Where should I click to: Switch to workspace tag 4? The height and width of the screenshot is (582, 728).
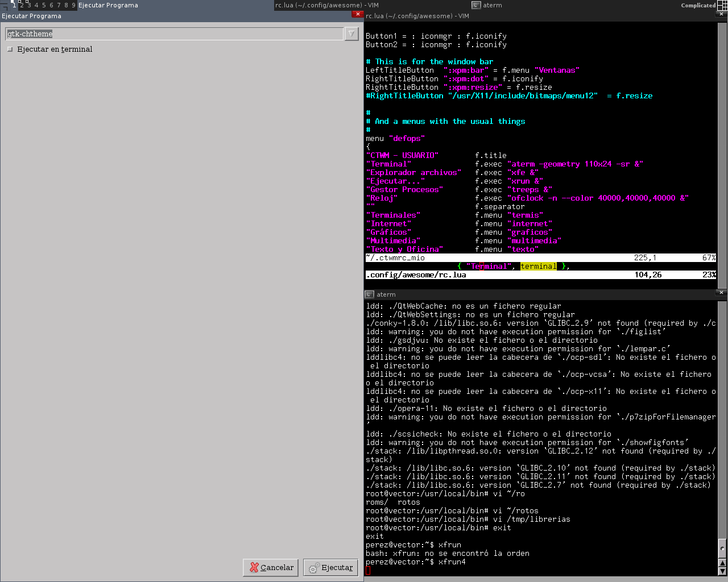(36, 5)
